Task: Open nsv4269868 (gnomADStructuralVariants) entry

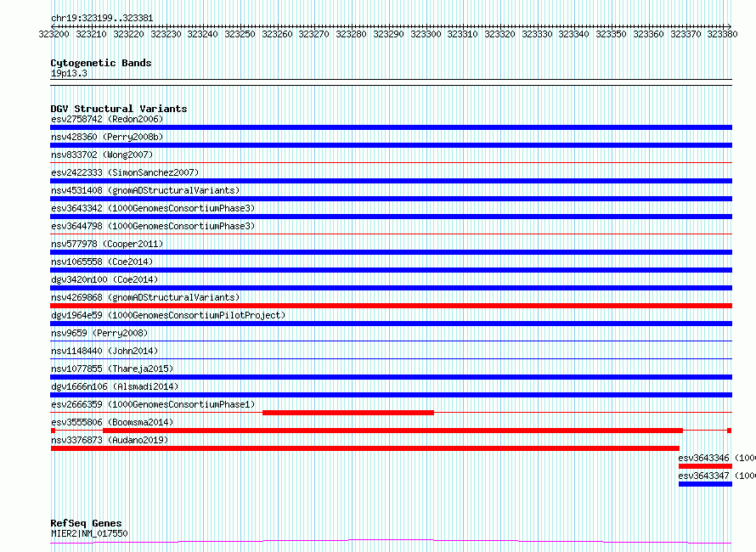Action: (145, 297)
